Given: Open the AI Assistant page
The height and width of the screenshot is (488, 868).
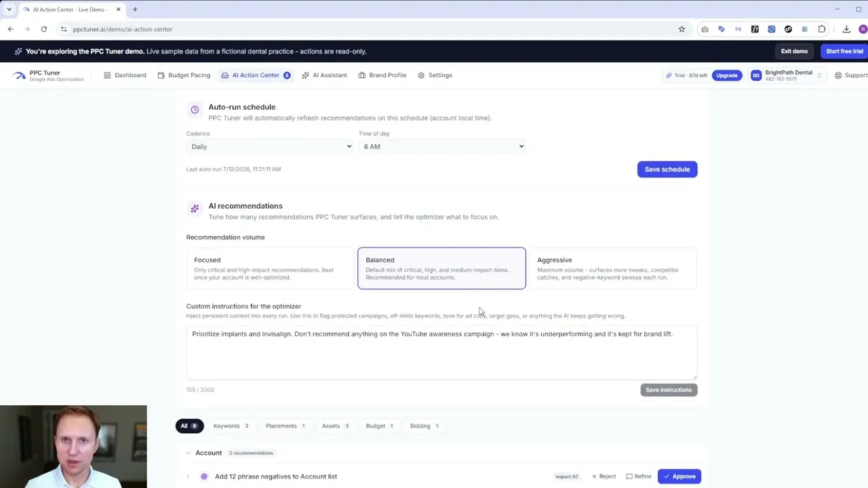Looking at the screenshot, I should [324, 75].
